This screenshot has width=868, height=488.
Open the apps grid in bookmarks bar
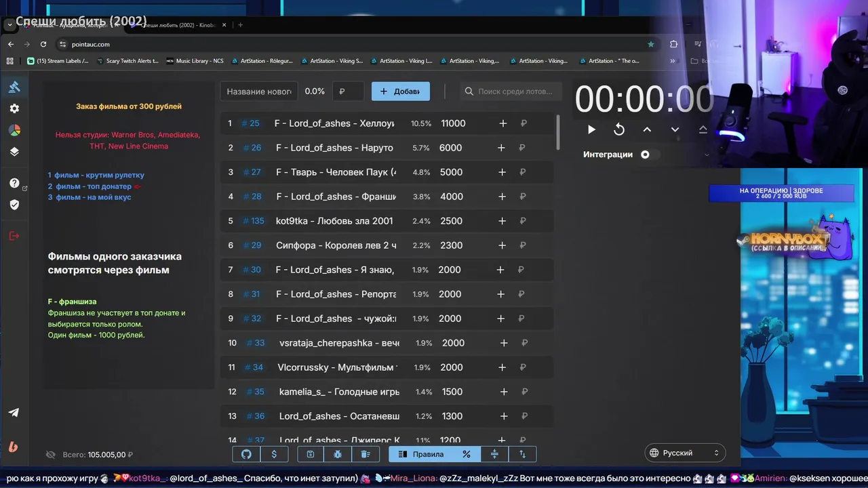(x=10, y=61)
